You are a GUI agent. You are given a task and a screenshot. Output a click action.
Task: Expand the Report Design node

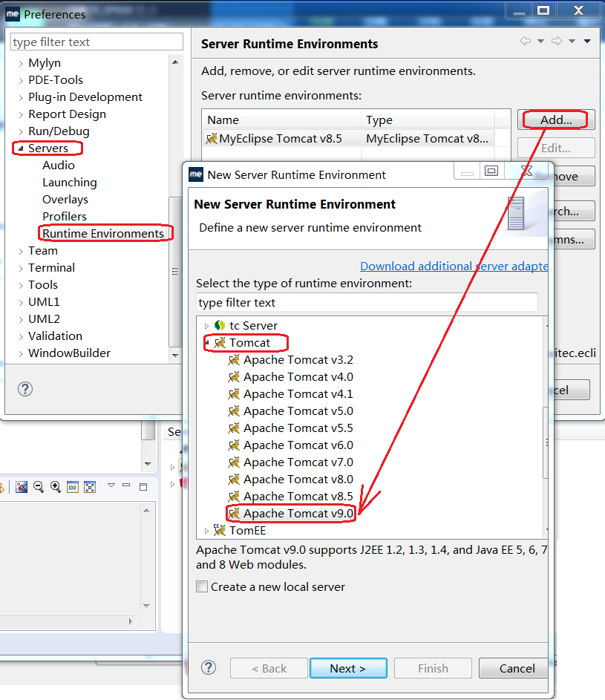point(21,115)
